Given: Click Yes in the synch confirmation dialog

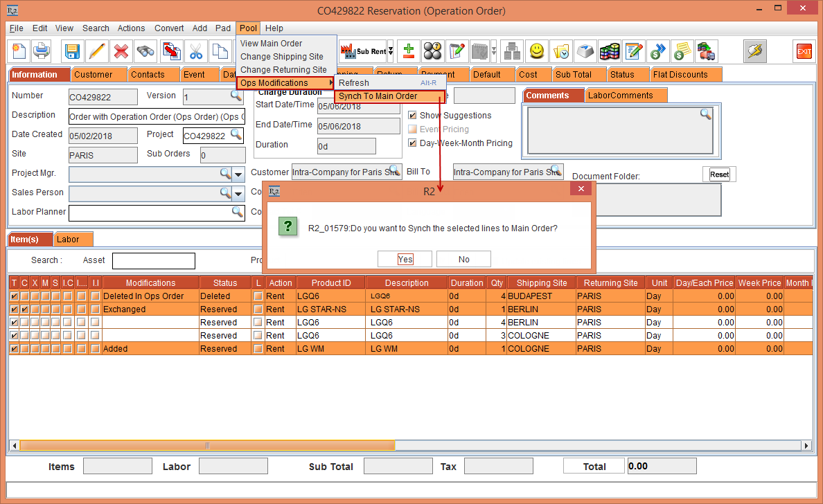Looking at the screenshot, I should [x=405, y=258].
